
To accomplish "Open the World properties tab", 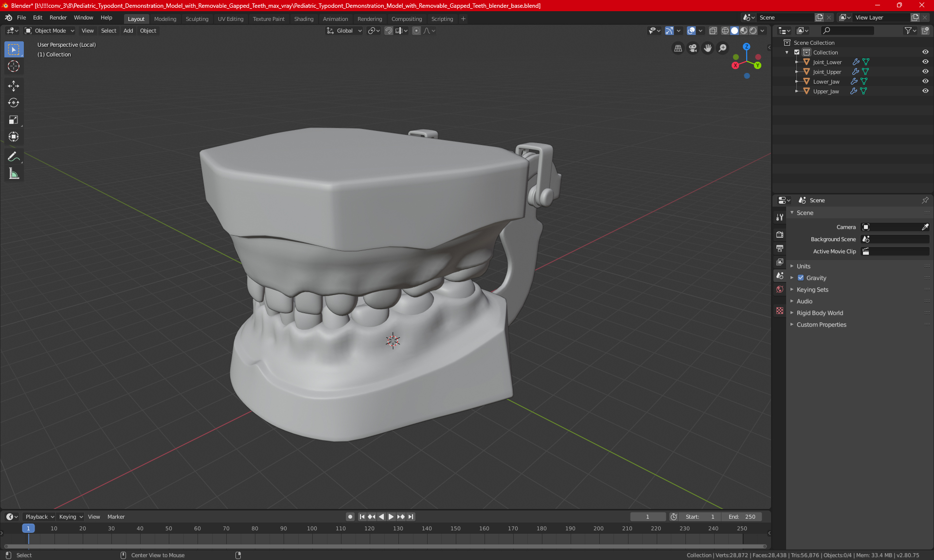I will point(780,289).
